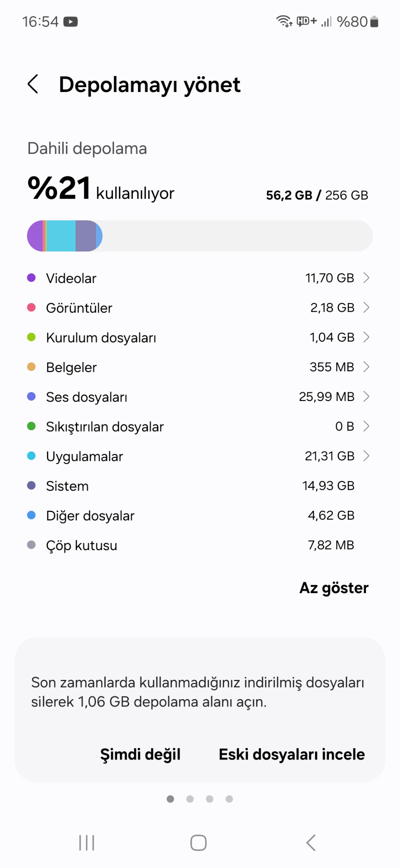The width and height of the screenshot is (400, 868).
Task: Open the Belgeler storage category
Action: 198,367
